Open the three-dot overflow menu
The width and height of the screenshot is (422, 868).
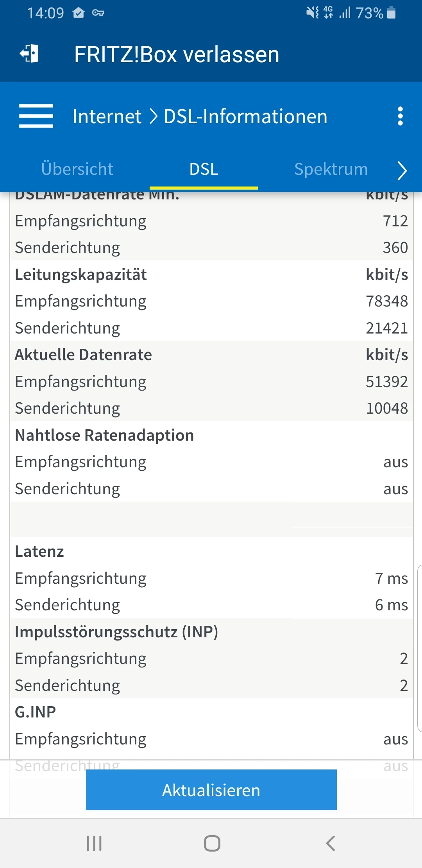[400, 116]
